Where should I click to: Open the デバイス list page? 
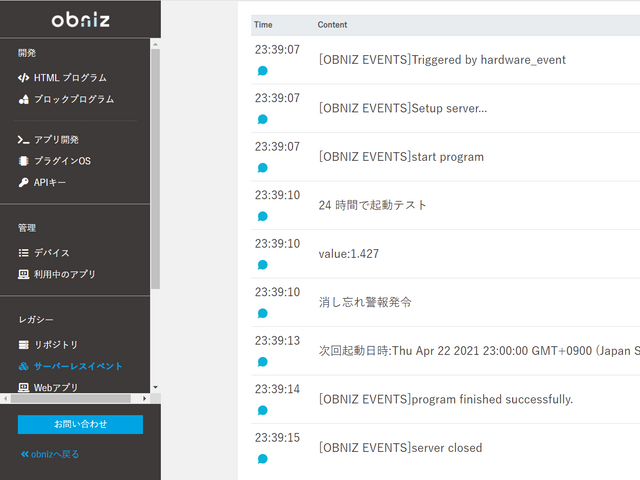(x=51, y=253)
